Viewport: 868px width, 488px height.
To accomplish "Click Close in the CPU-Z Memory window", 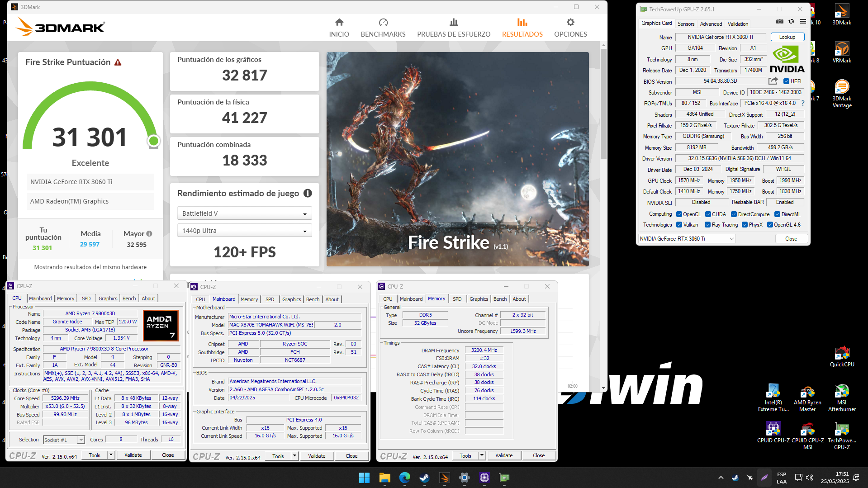I will pos(539,455).
